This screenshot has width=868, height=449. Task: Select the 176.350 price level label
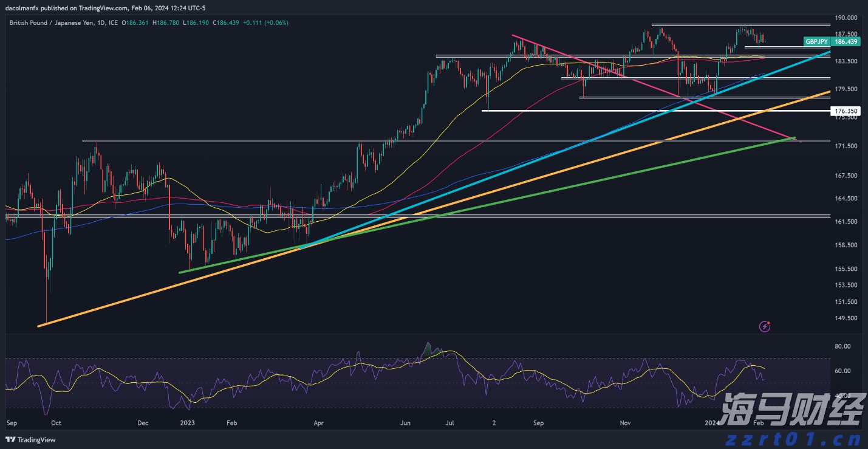tap(846, 111)
